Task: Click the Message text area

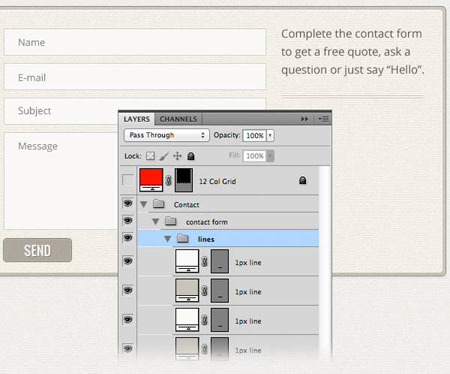Action: click(x=61, y=181)
